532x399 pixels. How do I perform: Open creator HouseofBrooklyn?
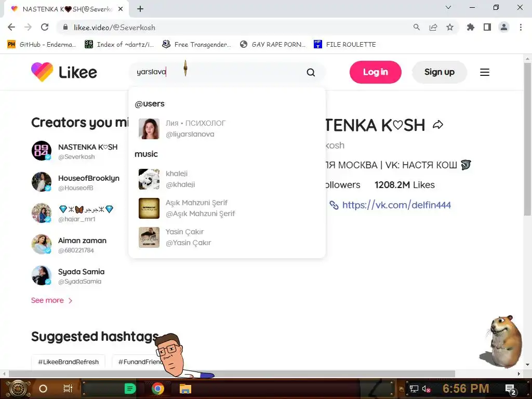(75, 182)
